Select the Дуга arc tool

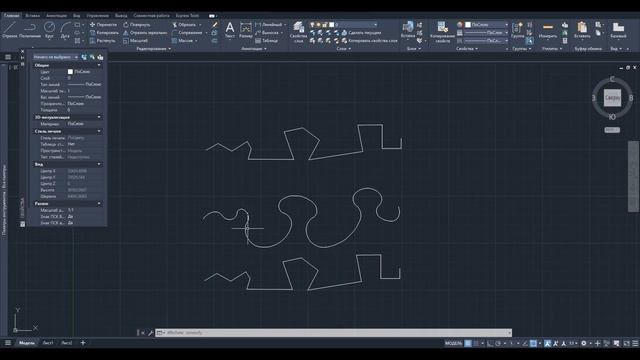coord(65,30)
